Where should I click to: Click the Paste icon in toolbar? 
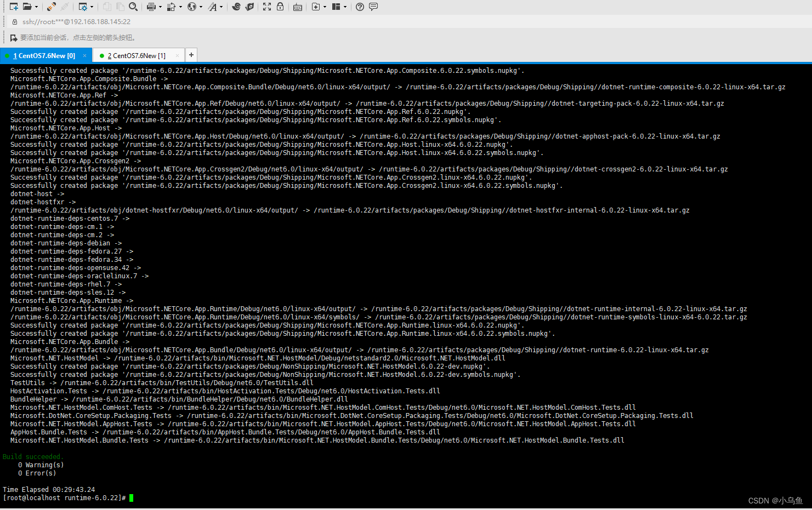coord(120,7)
